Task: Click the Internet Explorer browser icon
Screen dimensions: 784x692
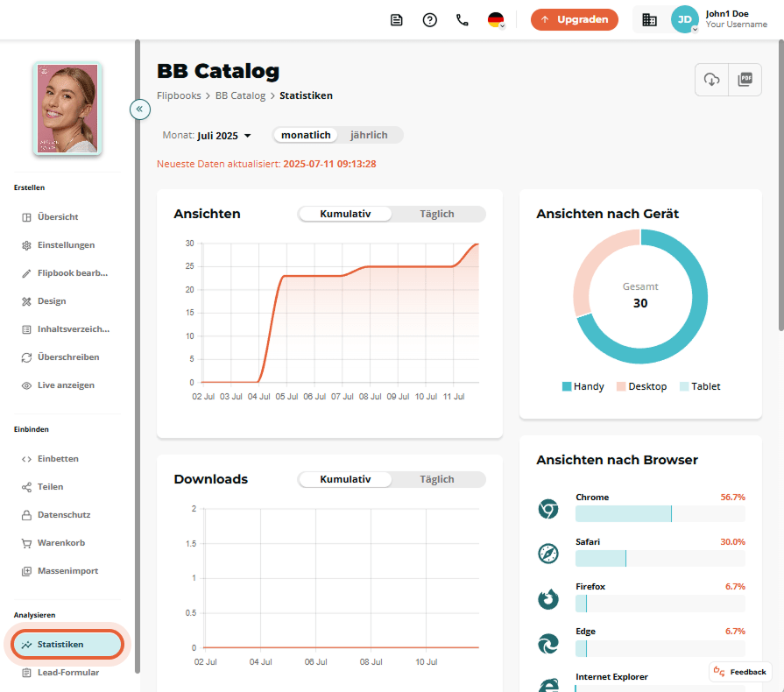Action: 548,685
